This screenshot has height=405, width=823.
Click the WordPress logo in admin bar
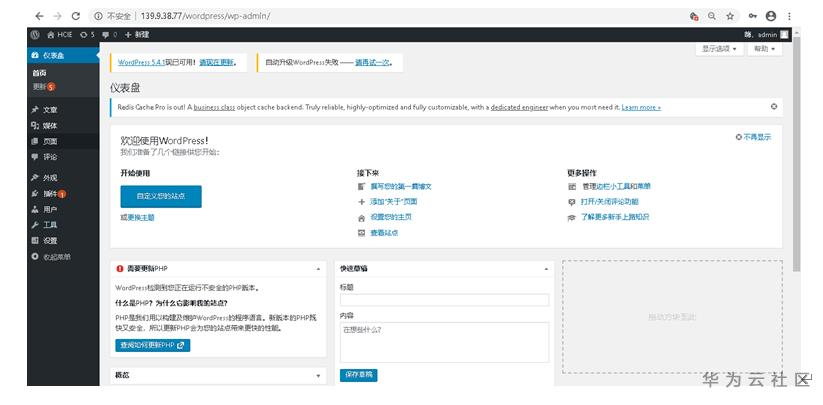click(35, 35)
